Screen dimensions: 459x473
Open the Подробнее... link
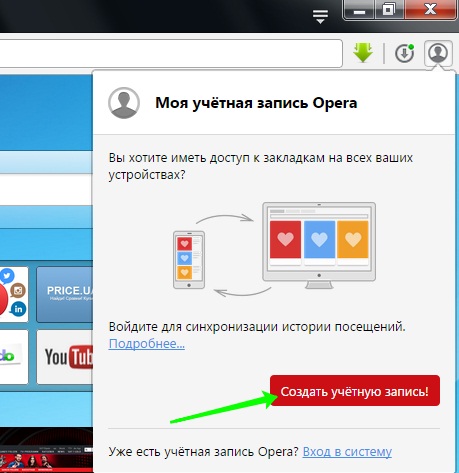click(147, 343)
